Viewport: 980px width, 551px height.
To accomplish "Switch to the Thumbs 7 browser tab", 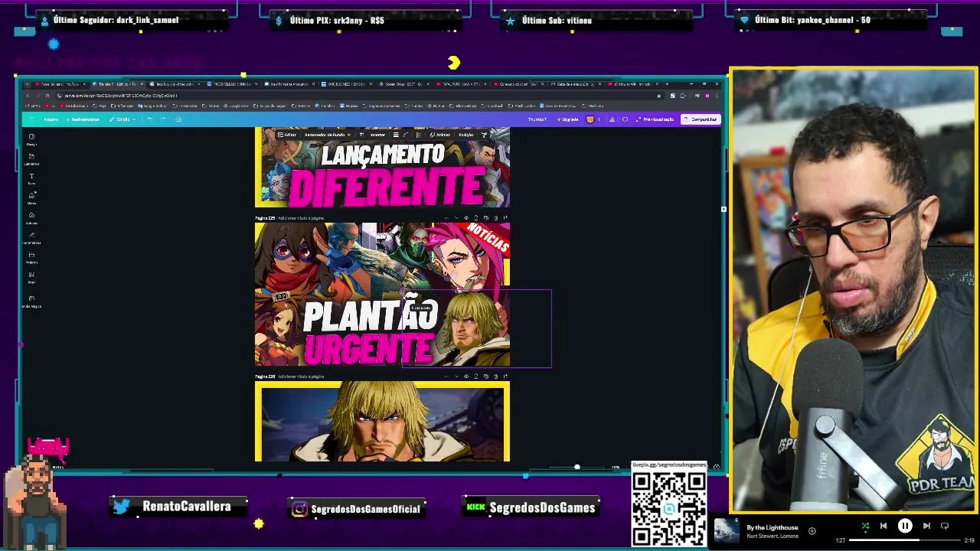I will click(x=116, y=84).
